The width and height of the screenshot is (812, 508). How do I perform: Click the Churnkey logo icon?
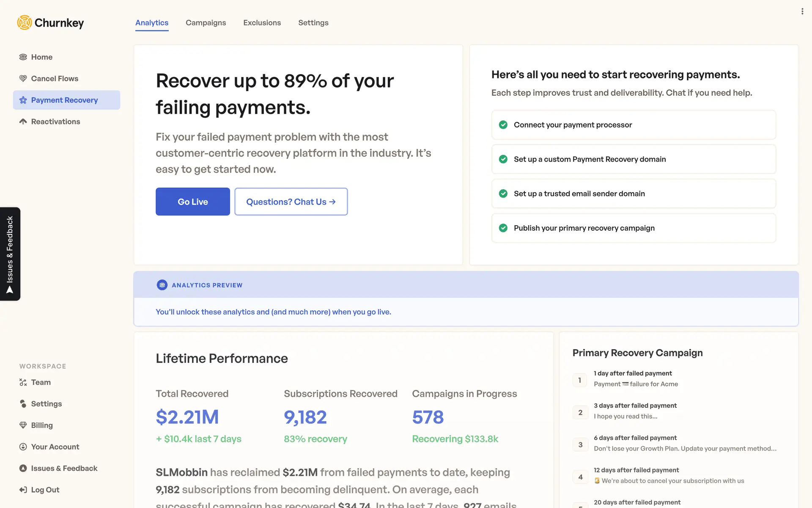point(25,22)
